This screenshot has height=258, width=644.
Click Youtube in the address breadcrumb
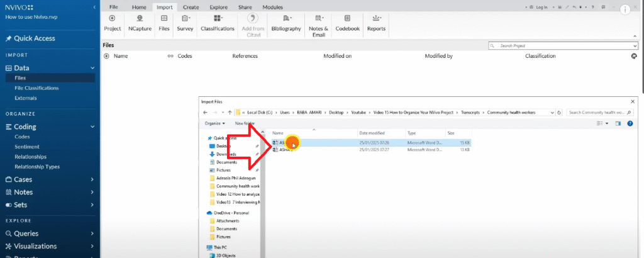(x=358, y=113)
